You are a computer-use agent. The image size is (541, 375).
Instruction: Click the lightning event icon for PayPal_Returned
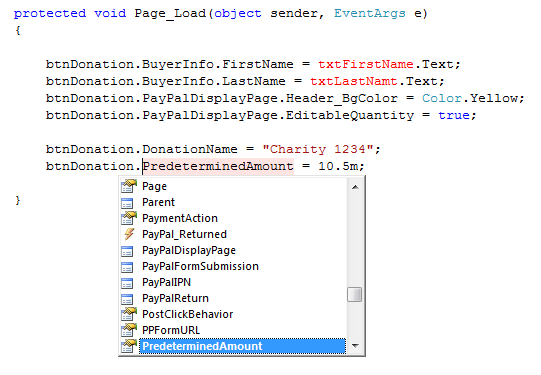129,234
